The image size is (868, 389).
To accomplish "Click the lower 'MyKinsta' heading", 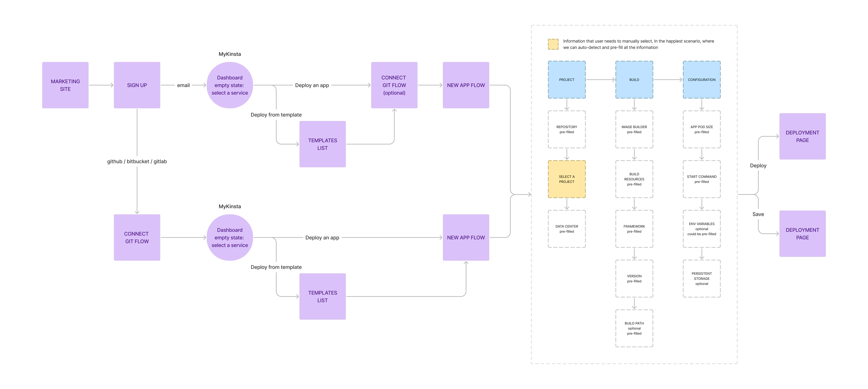I will point(230,207).
